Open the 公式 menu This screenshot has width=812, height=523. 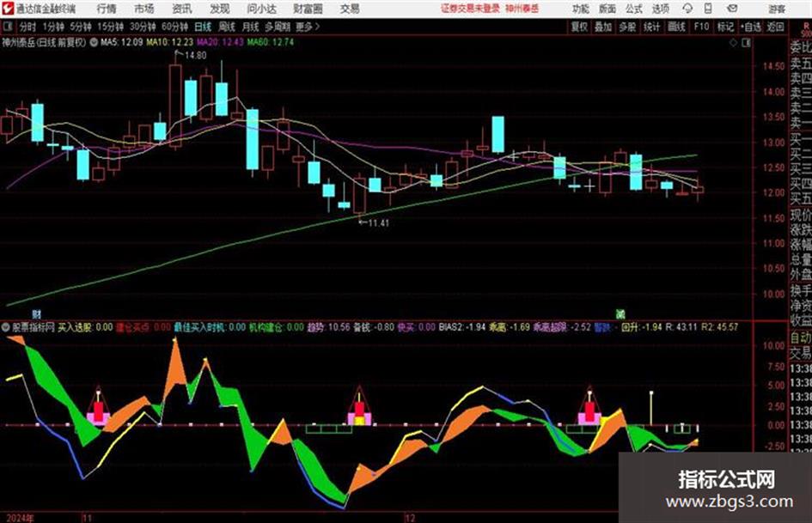point(634,9)
